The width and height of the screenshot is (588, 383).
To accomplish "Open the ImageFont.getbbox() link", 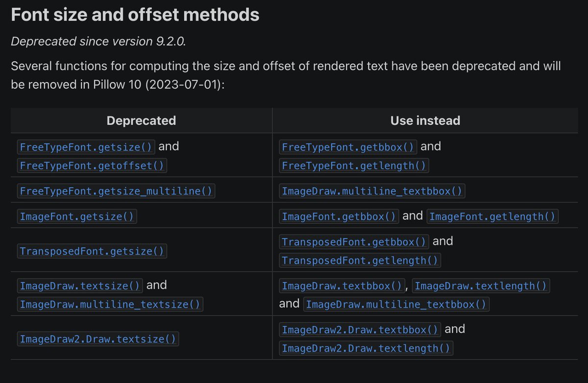I will click(x=340, y=216).
